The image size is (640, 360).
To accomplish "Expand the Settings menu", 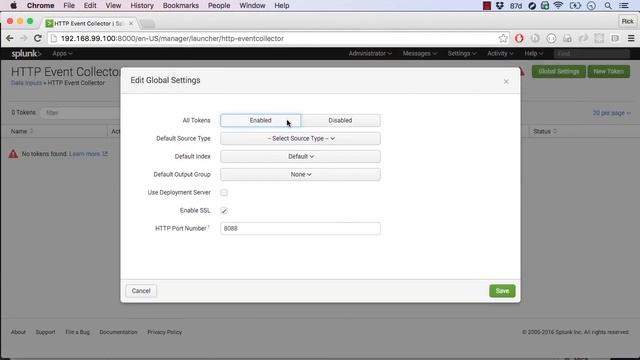I will [x=462, y=53].
